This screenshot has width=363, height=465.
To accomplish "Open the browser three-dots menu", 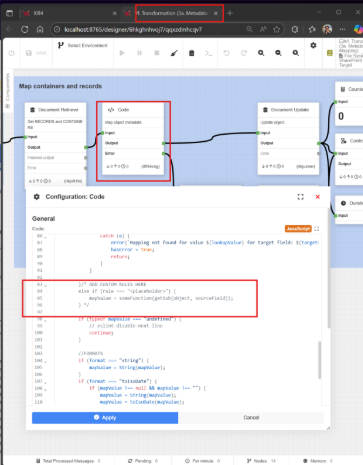I will tap(342, 29).
